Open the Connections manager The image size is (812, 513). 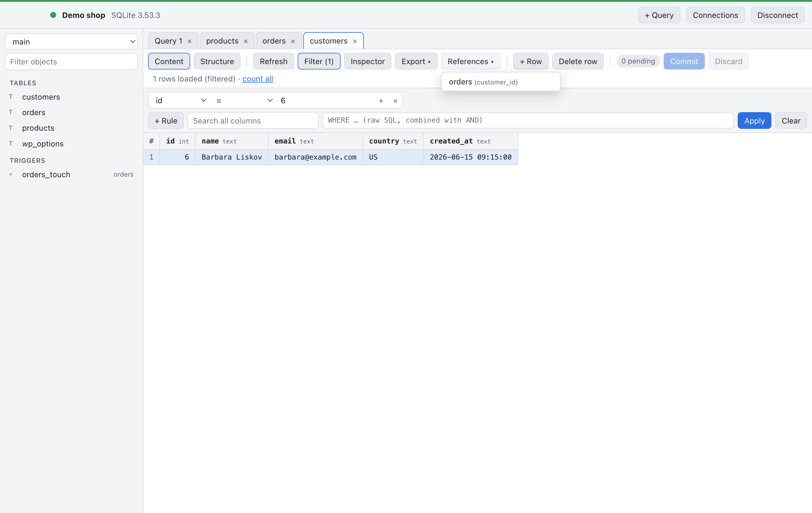715,15
